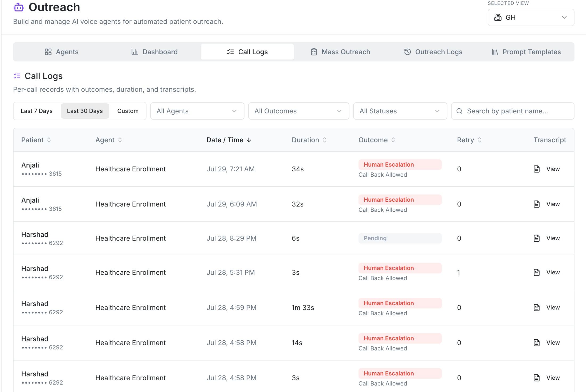Image resolution: width=586 pixels, height=392 pixels.
Task: Sort by Duration column arrows
Action: 325,140
